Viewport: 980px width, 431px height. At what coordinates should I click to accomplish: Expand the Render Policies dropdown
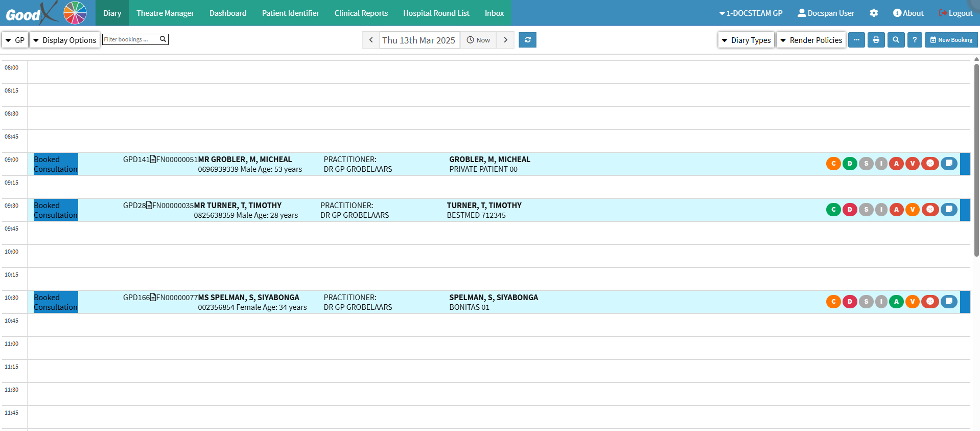coord(811,40)
